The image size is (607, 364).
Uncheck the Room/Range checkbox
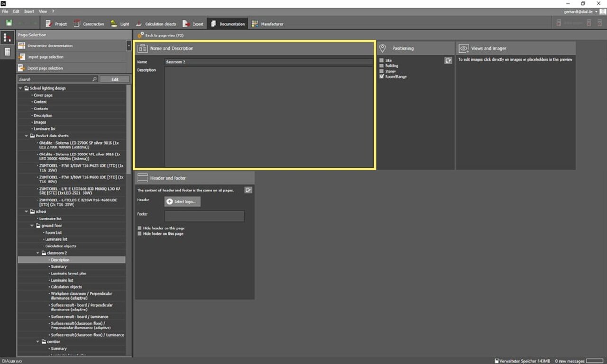[382, 76]
